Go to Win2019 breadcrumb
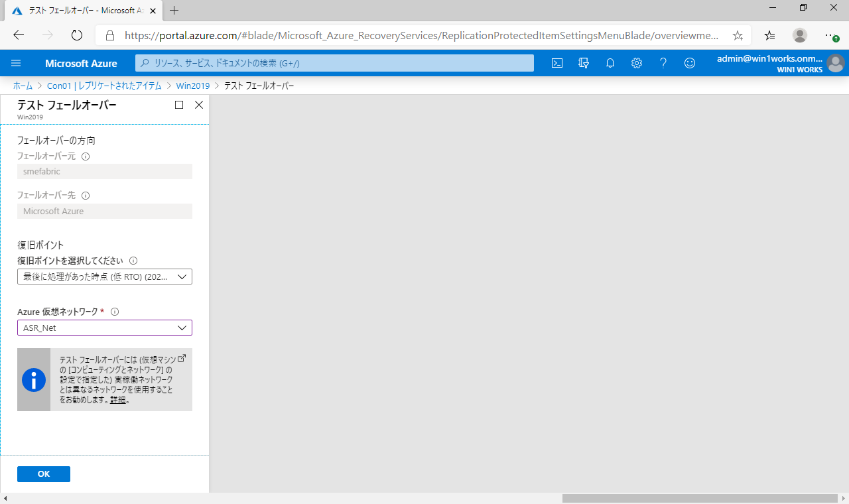The height and width of the screenshot is (504, 849). 192,86
